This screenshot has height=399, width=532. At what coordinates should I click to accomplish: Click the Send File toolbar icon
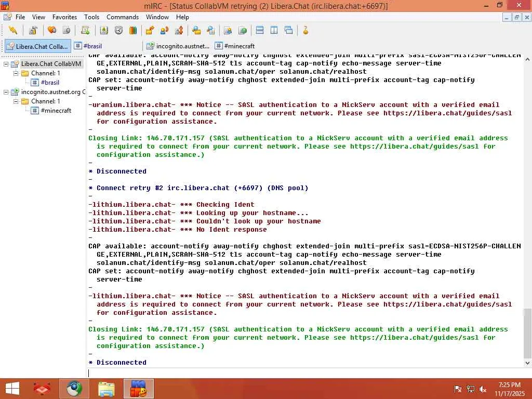pos(150,30)
